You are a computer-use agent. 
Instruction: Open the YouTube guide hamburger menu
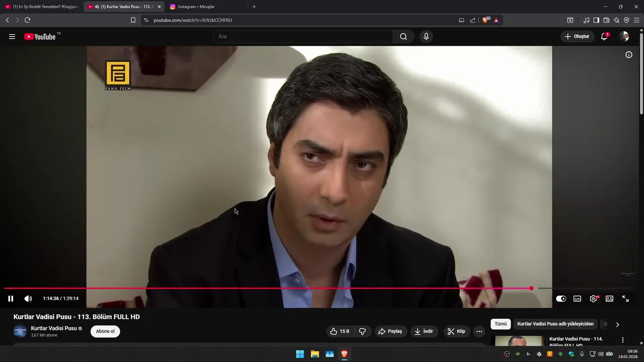tap(12, 37)
